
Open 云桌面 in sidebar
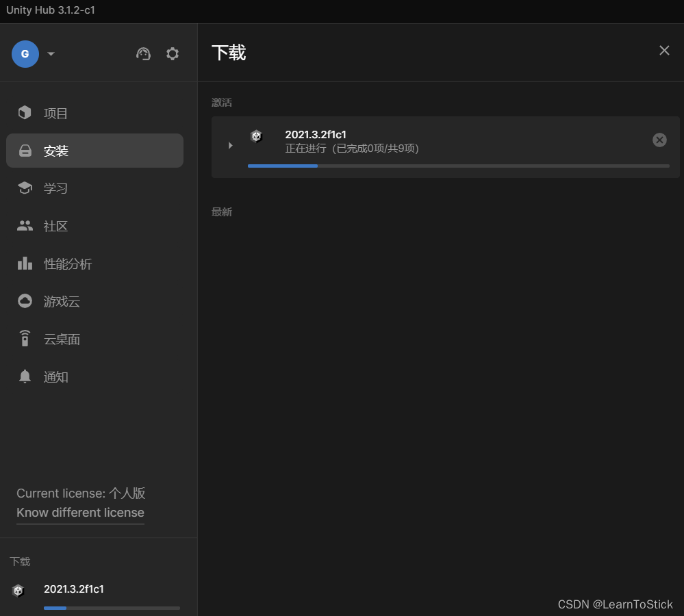[94, 339]
